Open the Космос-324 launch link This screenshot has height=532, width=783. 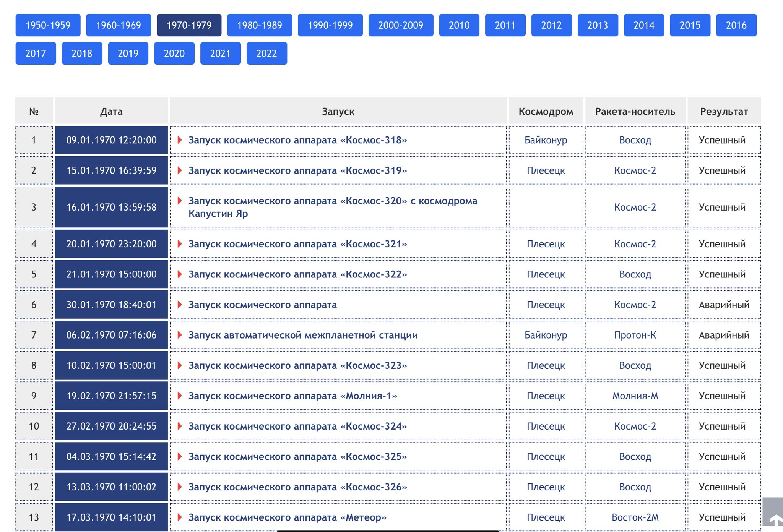click(x=297, y=426)
